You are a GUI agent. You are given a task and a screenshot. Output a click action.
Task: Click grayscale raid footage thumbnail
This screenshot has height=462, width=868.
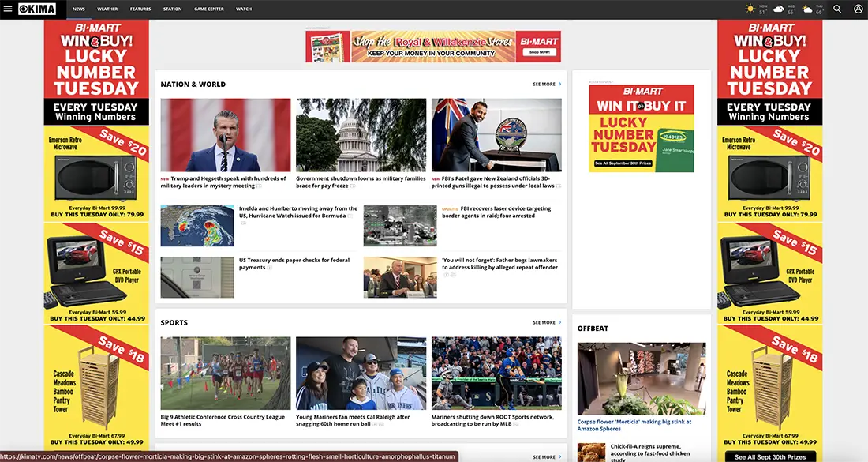coord(400,226)
